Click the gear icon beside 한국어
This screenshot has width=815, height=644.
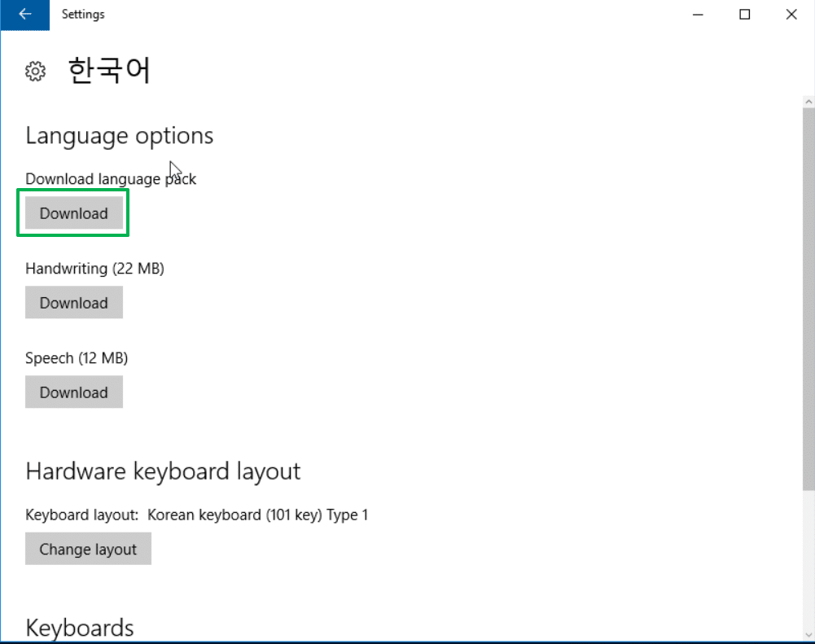pos(35,71)
